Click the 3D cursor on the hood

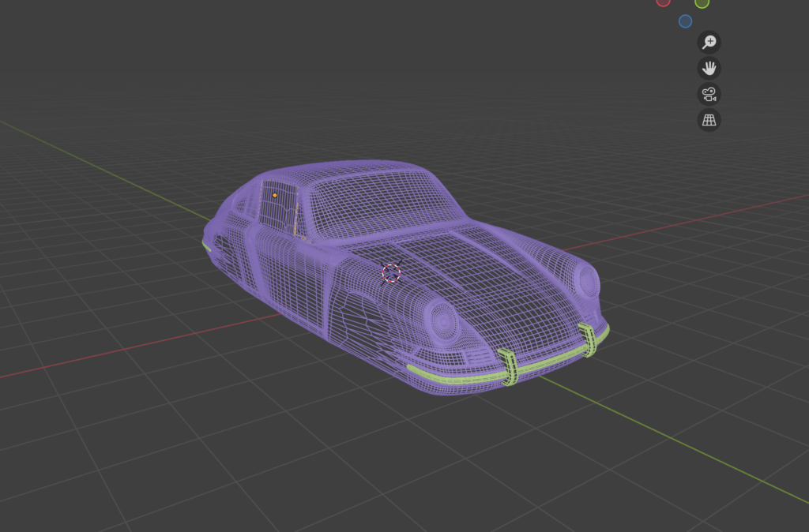click(x=392, y=273)
